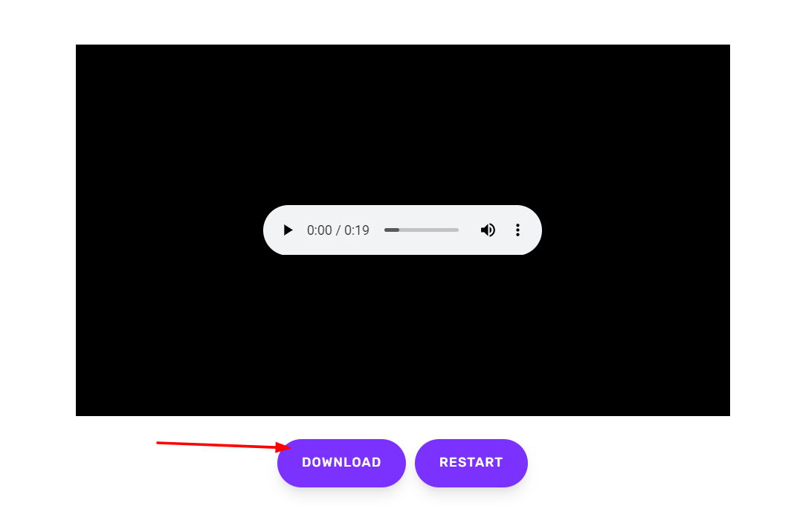
Task: Click the 0:19 total duration label
Action: click(357, 230)
